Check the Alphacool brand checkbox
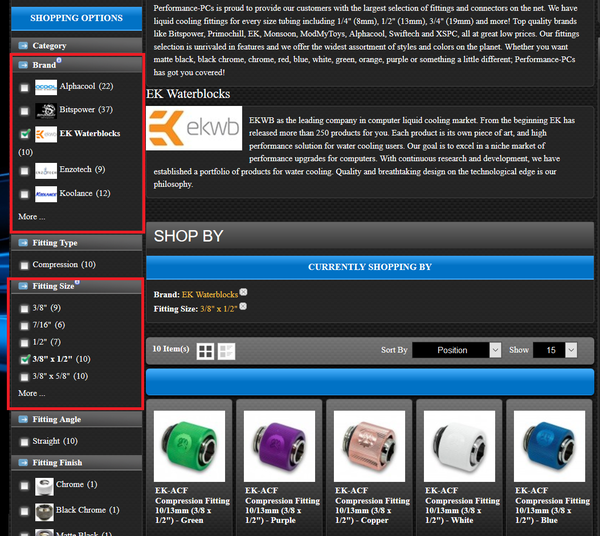 point(24,88)
